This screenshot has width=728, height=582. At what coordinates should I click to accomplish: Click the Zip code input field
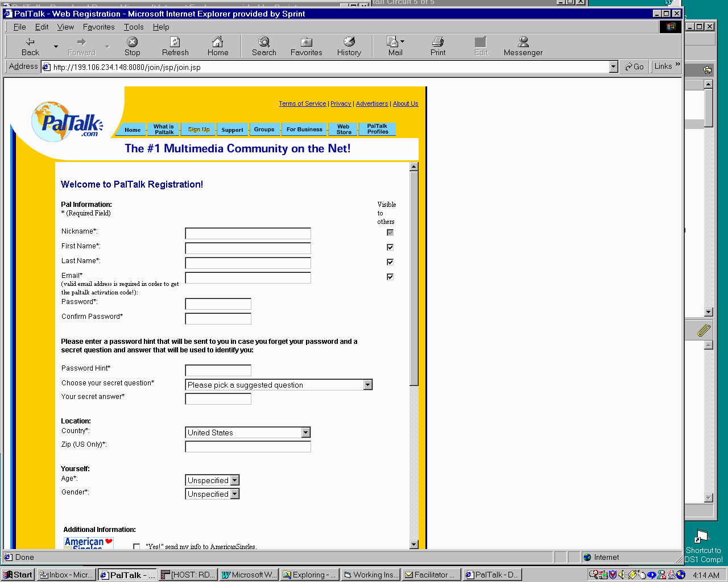click(248, 446)
